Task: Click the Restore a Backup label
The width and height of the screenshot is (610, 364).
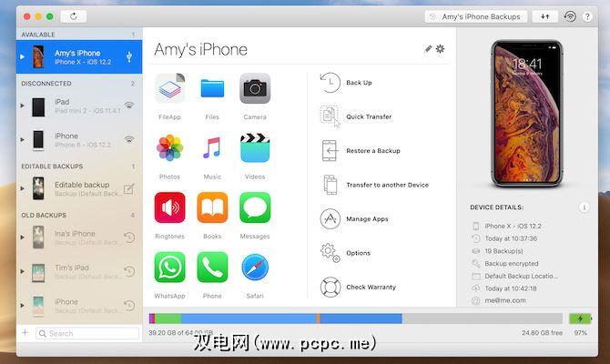Action: point(373,151)
